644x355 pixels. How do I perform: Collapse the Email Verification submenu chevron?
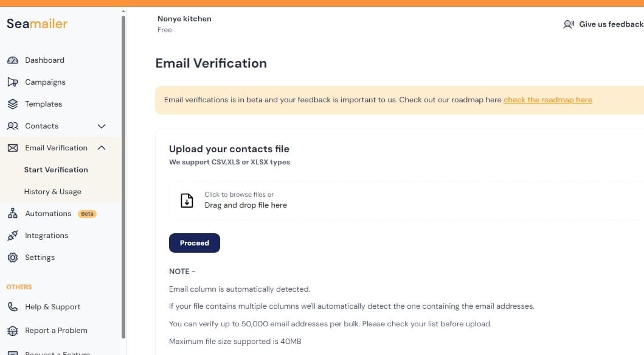102,148
